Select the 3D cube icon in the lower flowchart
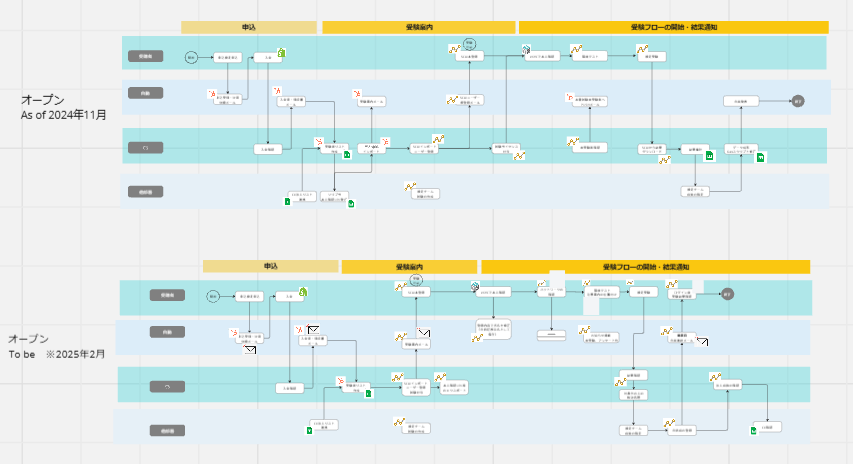 coord(475,286)
